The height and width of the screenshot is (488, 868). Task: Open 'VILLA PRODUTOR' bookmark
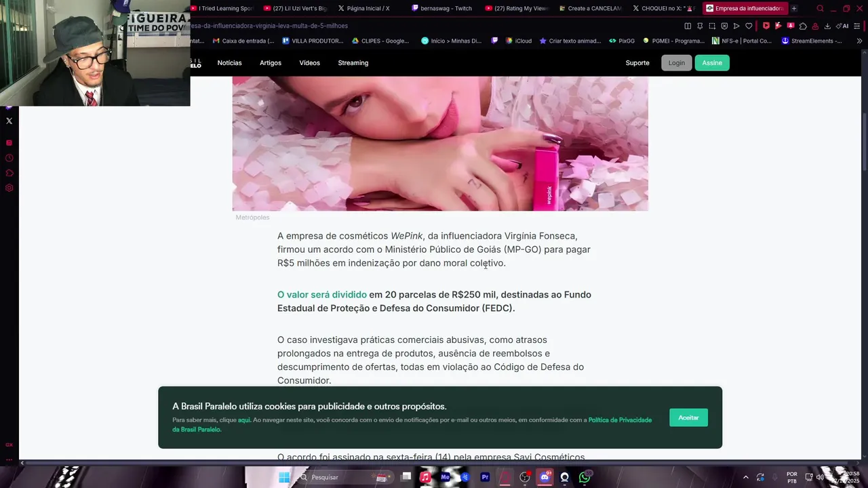coord(313,41)
